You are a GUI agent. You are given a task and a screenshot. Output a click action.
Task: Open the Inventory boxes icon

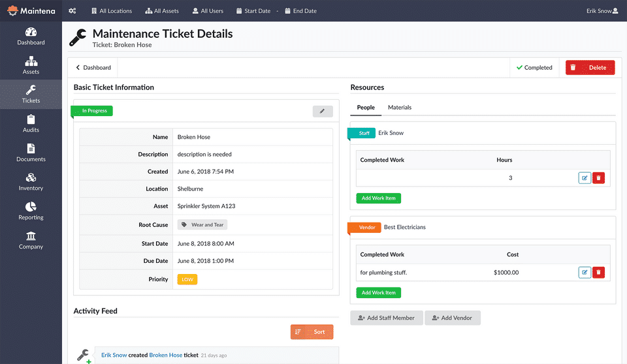(31, 178)
